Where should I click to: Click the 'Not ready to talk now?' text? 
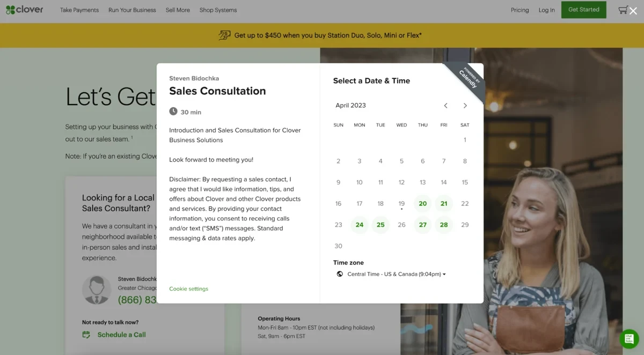[110, 322]
